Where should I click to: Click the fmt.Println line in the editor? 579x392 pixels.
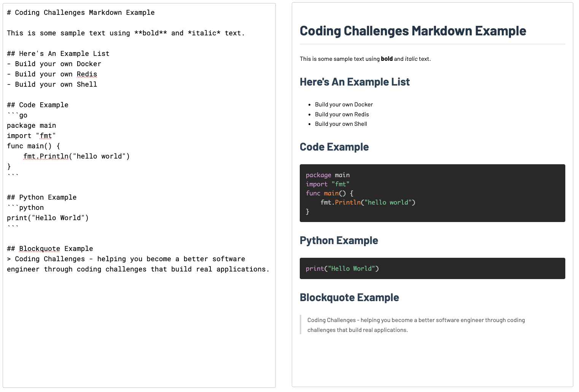click(x=76, y=156)
